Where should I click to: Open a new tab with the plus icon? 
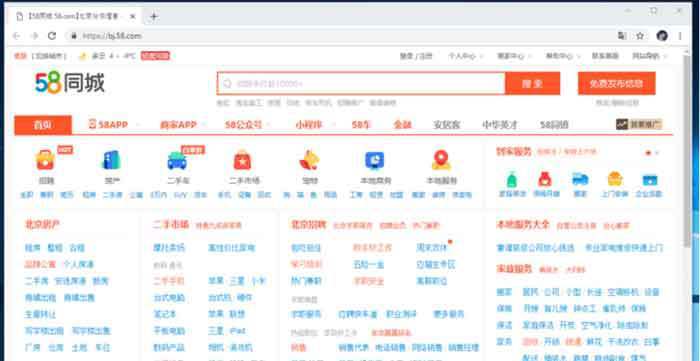tap(154, 17)
